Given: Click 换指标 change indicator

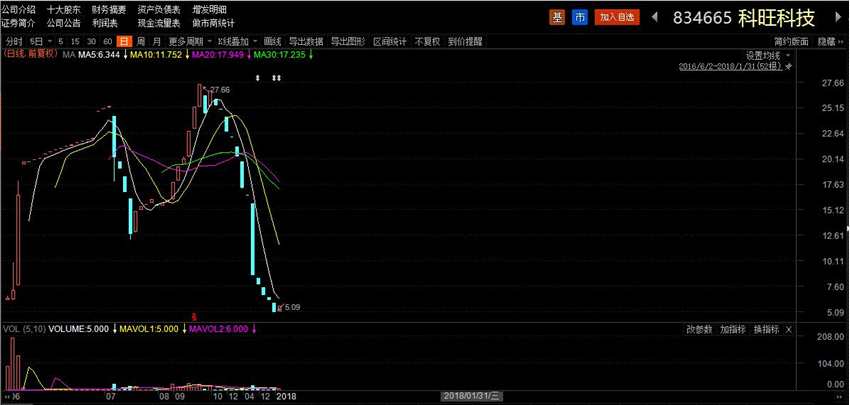Looking at the screenshot, I should (766, 329).
